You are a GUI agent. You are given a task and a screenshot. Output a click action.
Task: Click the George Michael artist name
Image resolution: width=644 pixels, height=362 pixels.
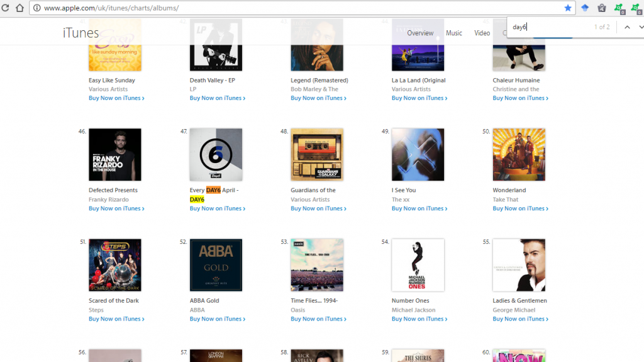514,310
